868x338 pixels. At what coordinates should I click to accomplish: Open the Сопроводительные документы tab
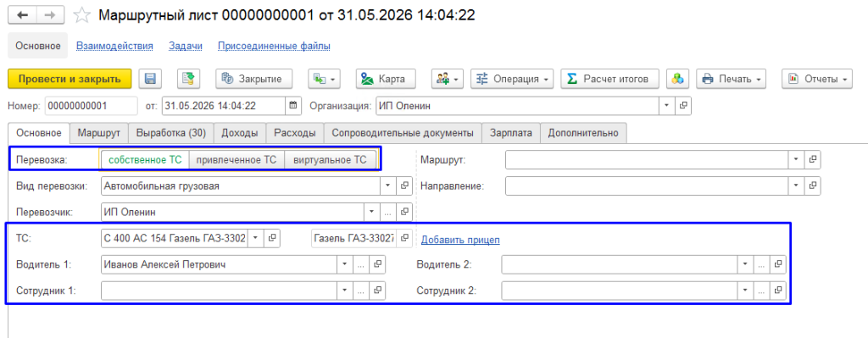point(403,133)
